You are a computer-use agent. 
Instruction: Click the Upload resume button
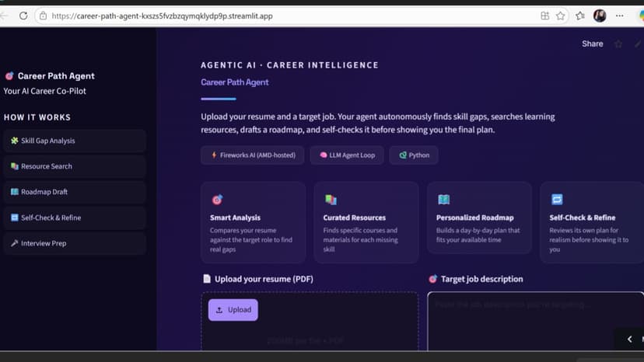pos(233,310)
